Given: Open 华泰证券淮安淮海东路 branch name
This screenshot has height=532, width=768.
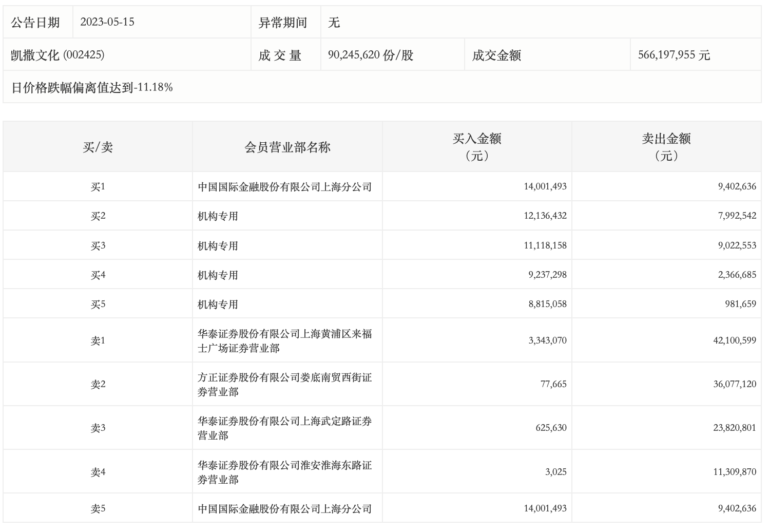Looking at the screenshot, I should (284, 472).
